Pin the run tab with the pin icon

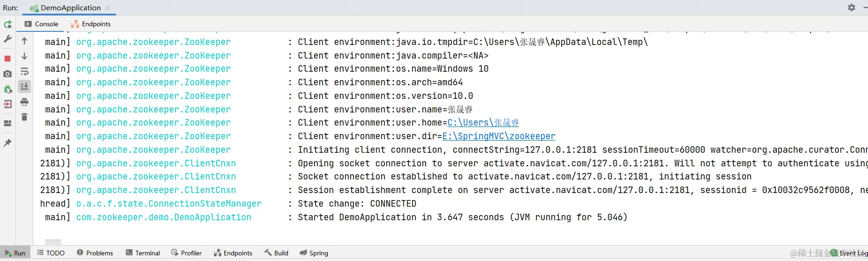pyautogui.click(x=8, y=143)
